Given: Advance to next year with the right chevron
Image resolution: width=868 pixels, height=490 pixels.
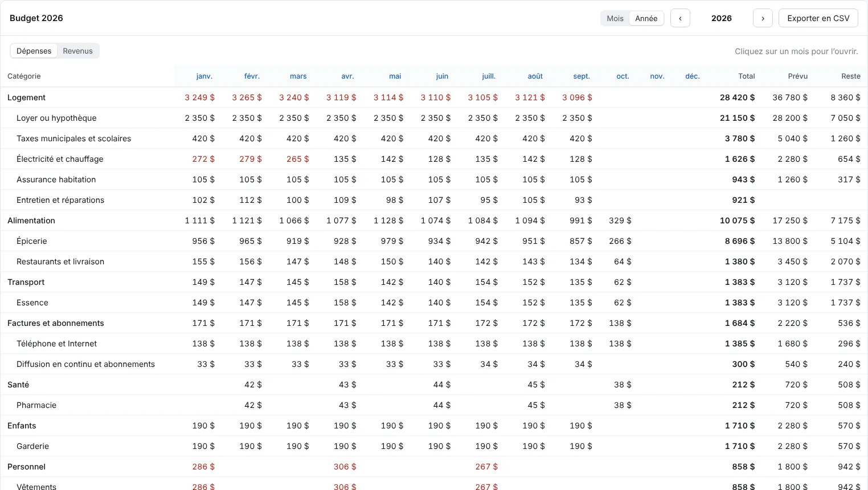Looking at the screenshot, I should point(763,18).
